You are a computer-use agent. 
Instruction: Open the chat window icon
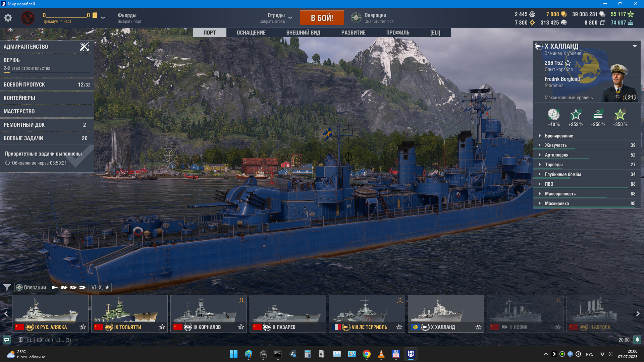tap(6, 340)
